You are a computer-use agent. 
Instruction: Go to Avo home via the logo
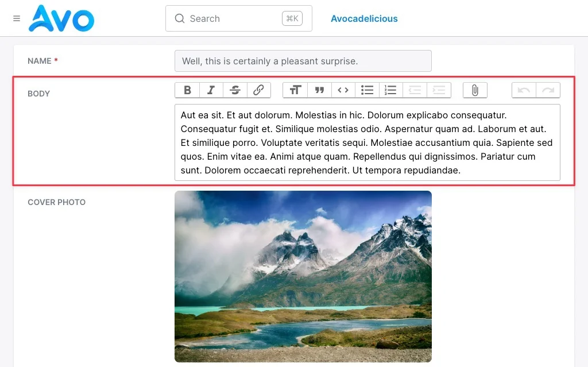(61, 18)
